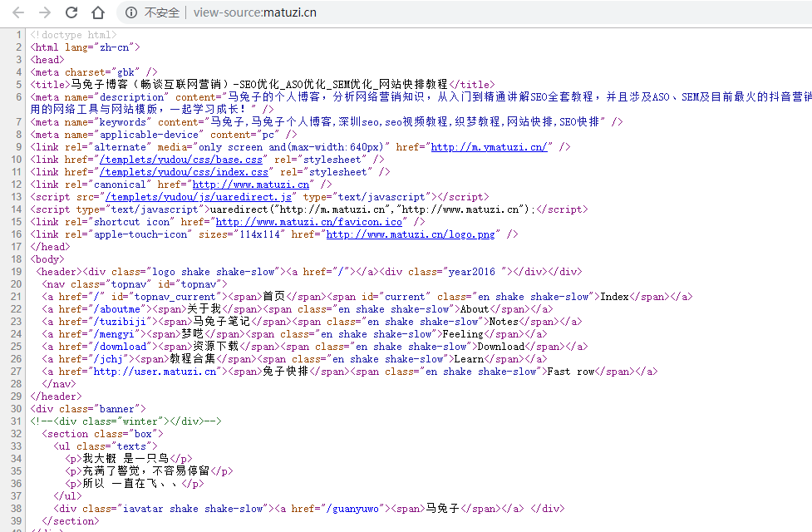
Task: Click the iavatar /guanyuwo 马兔子 line
Action: pos(309,509)
